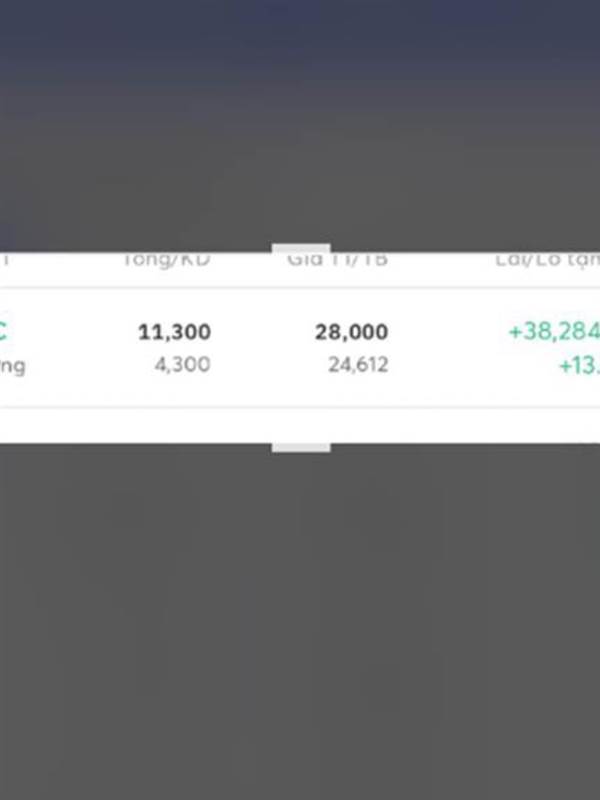
Task: Tap the cut-off leftmost column header
Action: (4, 259)
